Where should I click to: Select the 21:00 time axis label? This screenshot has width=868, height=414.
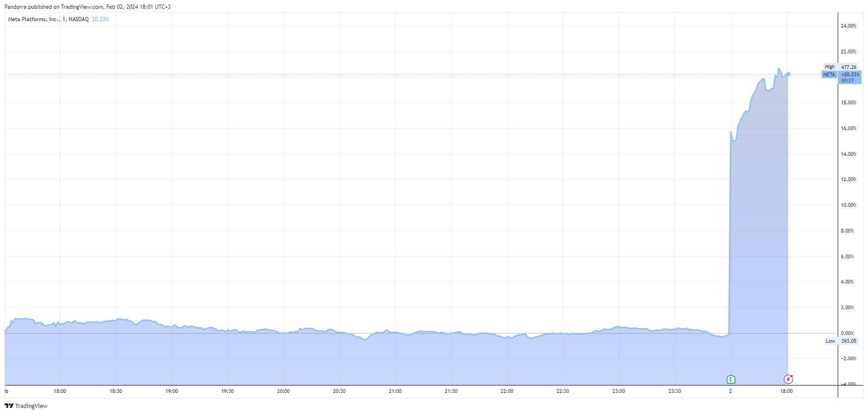(x=395, y=391)
